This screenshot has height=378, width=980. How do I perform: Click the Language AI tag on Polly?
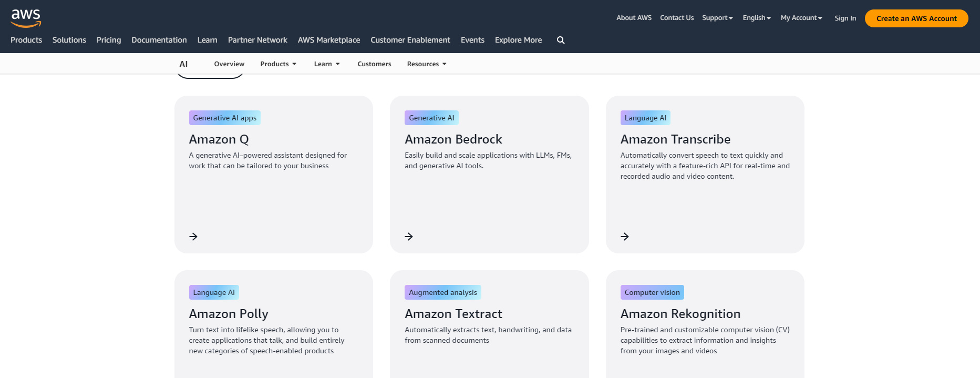click(x=214, y=292)
